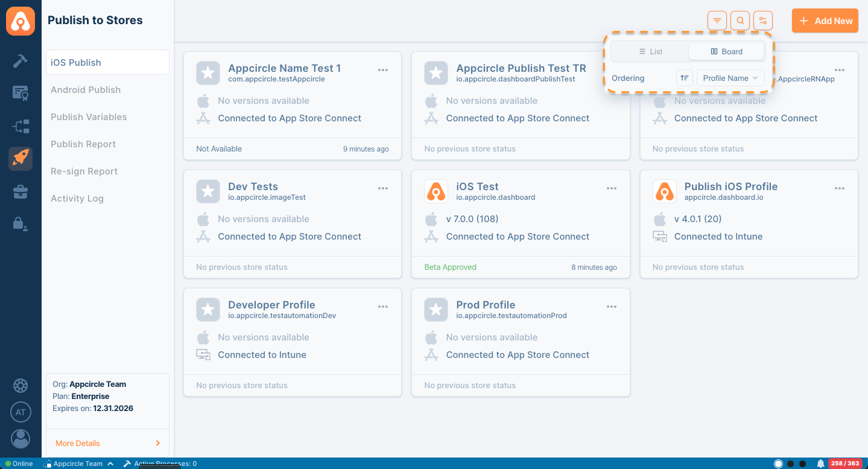Click the Add New button
This screenshot has height=469, width=868.
click(825, 21)
